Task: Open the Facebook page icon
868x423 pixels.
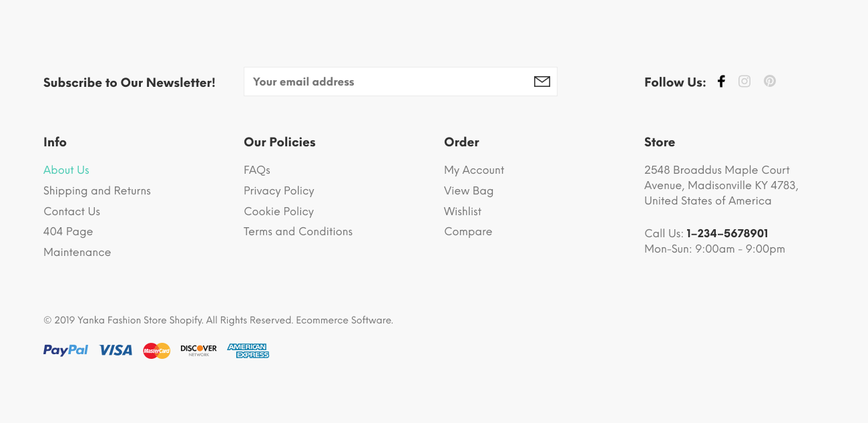Action: click(721, 81)
